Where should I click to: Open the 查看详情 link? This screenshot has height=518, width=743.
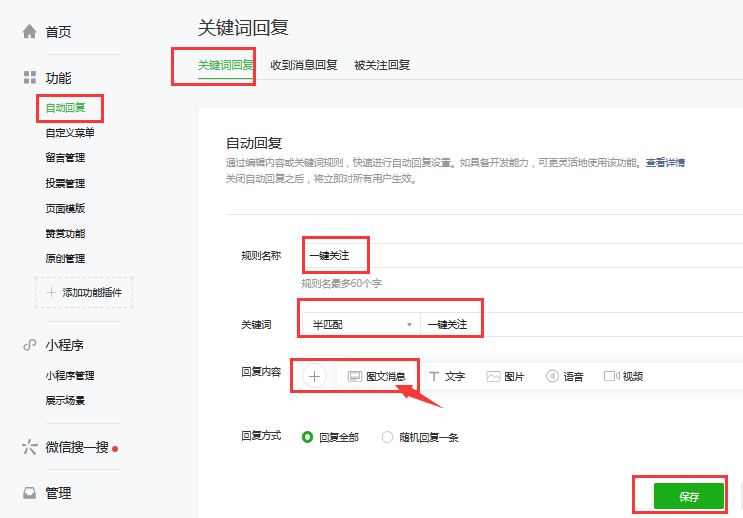click(x=665, y=162)
